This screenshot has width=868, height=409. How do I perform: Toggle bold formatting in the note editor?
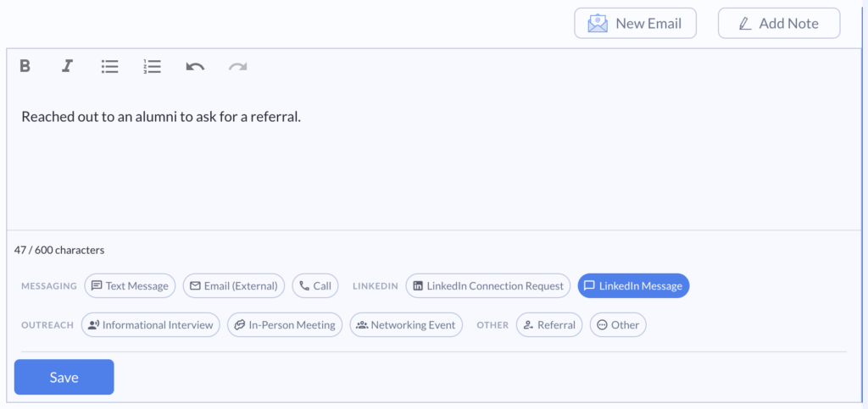pos(25,66)
